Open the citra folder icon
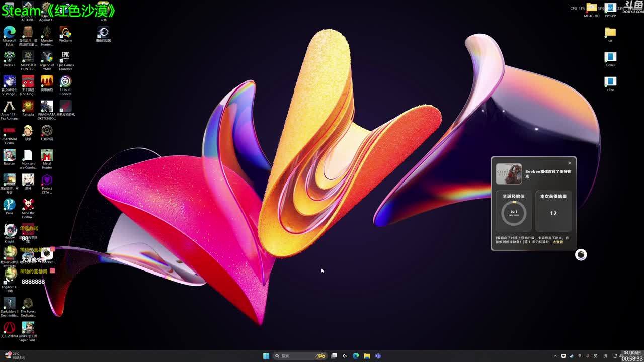The image size is (644, 362). coord(610,81)
